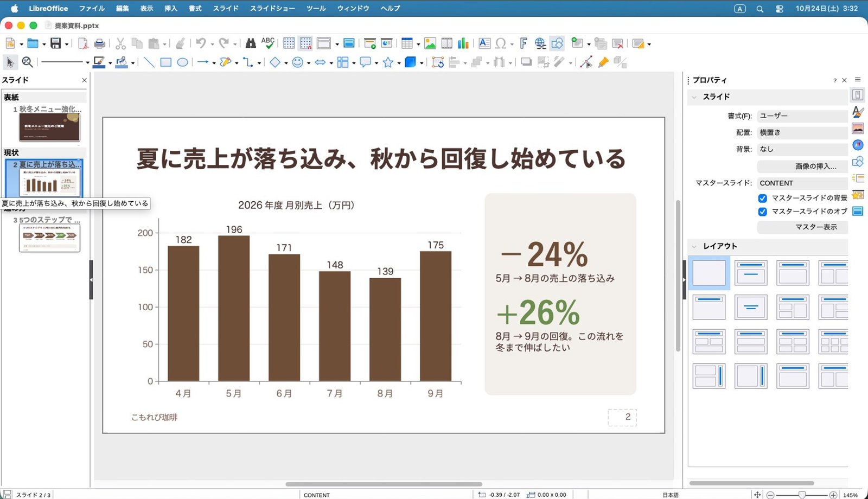The image size is (868, 499).
Task: Open the スライドショー menu
Action: pyautogui.click(x=272, y=8)
